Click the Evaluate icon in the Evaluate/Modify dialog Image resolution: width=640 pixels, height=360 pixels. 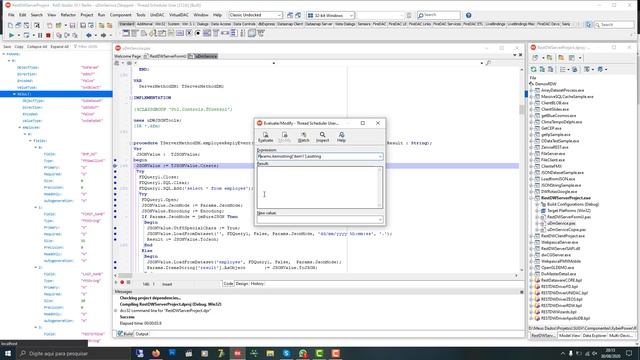265,135
